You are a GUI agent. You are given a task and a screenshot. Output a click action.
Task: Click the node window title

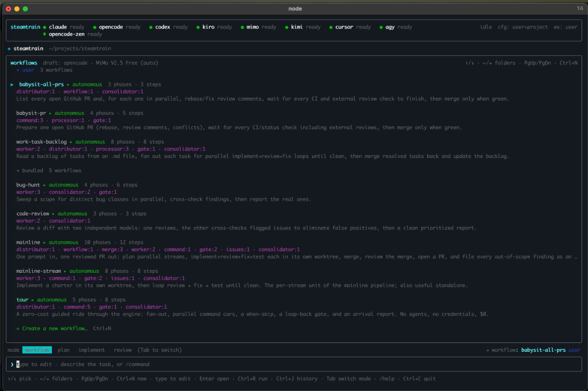click(295, 9)
